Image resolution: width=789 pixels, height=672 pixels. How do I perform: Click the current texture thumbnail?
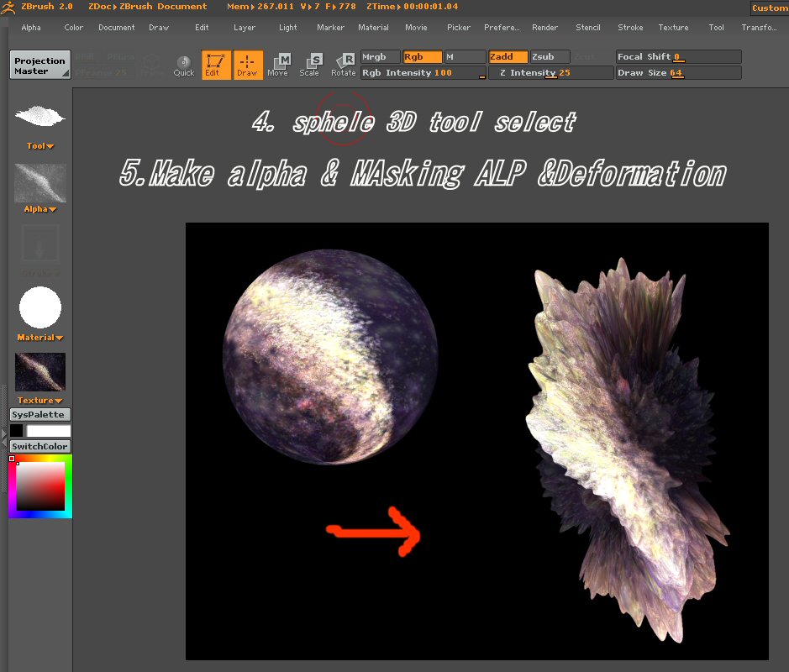40,372
